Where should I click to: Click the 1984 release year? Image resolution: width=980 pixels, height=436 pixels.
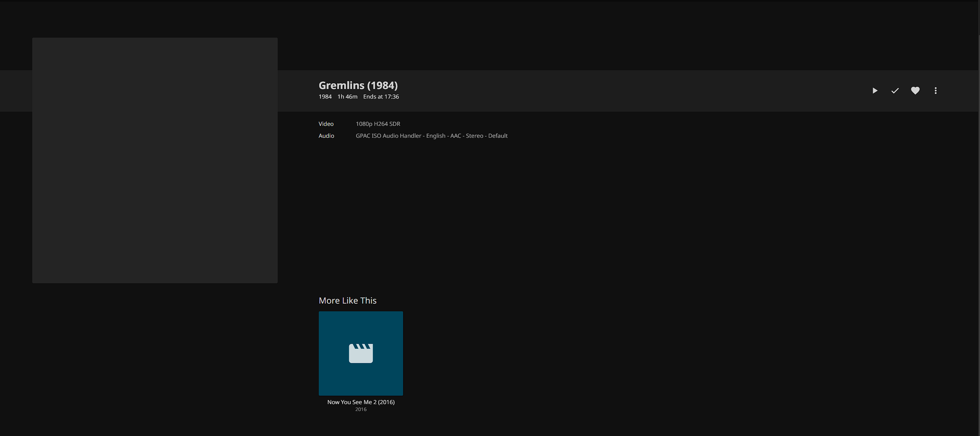pyautogui.click(x=325, y=97)
